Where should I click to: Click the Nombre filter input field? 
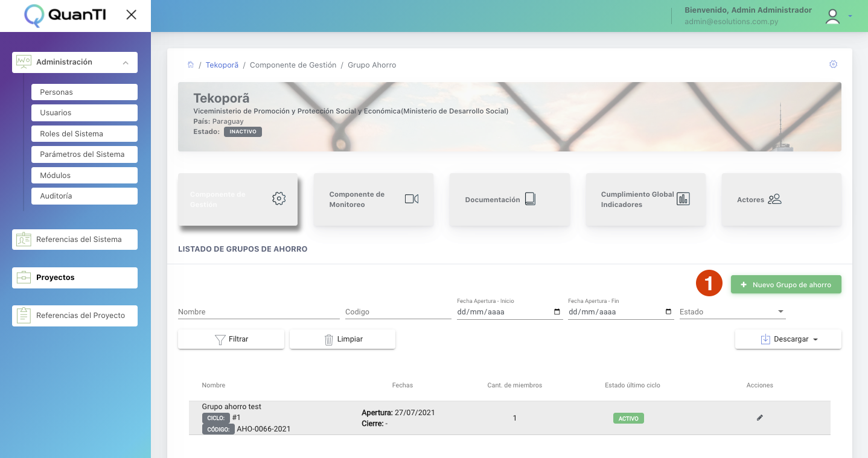click(x=258, y=312)
